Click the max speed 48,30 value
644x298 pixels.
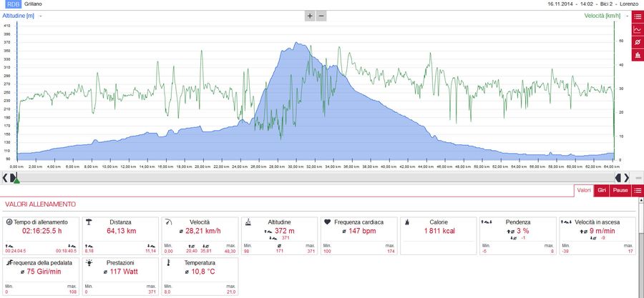point(230,251)
